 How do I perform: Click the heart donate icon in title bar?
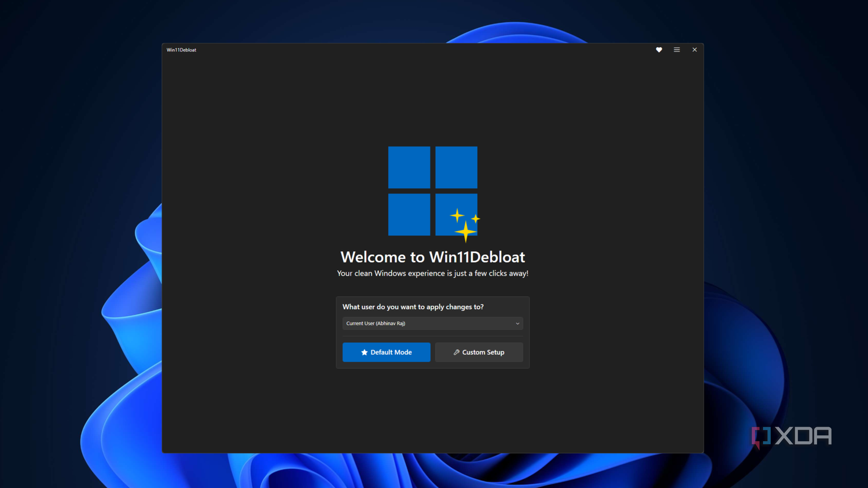(x=659, y=50)
